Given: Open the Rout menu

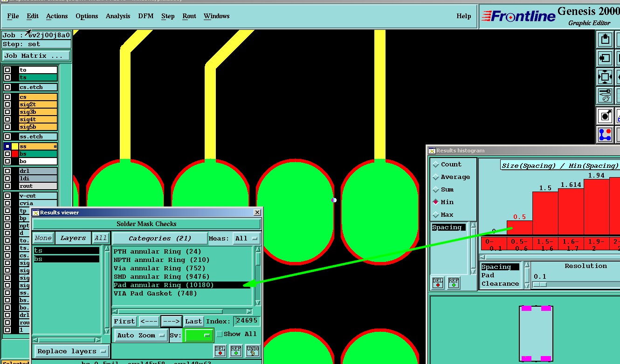Looking at the screenshot, I should (x=189, y=16).
